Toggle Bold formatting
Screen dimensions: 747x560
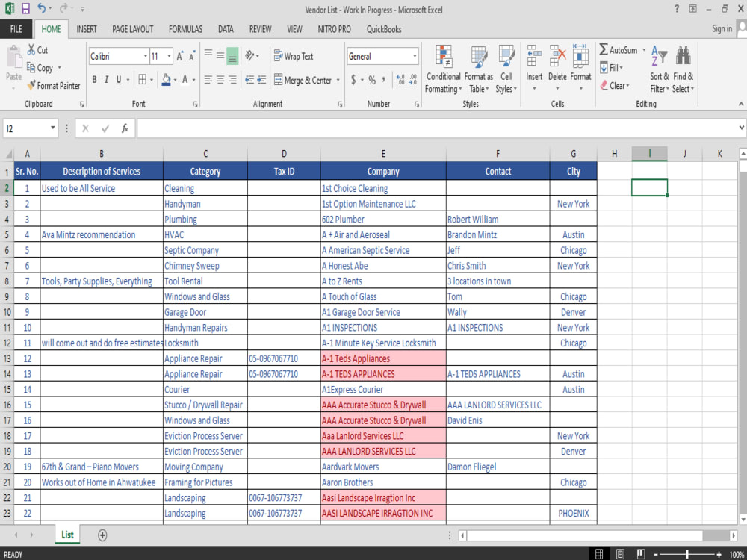point(94,80)
